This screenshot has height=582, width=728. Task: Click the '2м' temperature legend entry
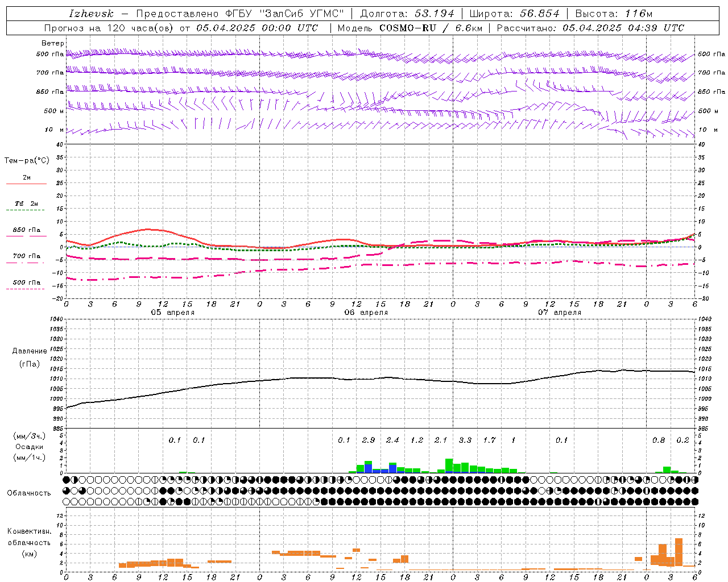coord(27,178)
